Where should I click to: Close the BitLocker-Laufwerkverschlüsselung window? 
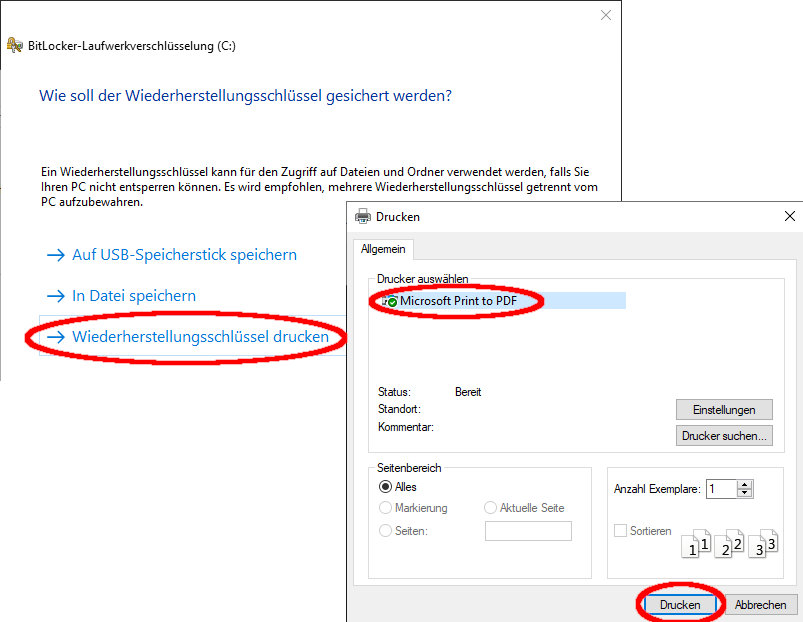pos(606,15)
